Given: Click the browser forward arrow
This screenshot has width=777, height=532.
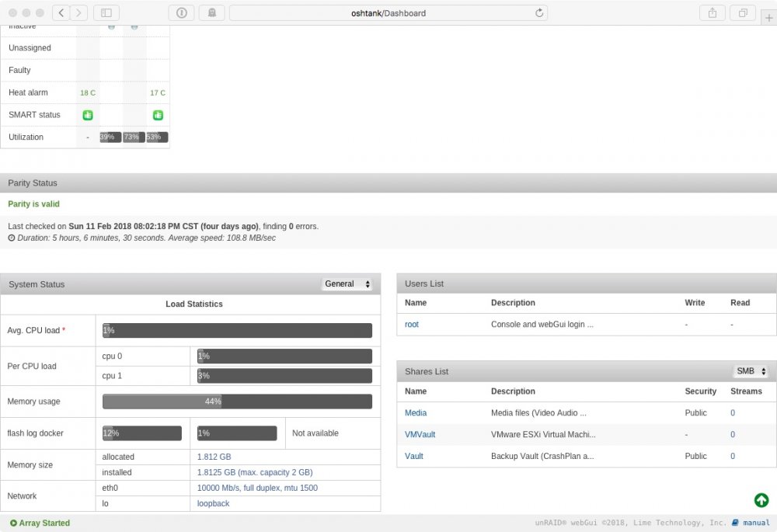Looking at the screenshot, I should (x=78, y=13).
